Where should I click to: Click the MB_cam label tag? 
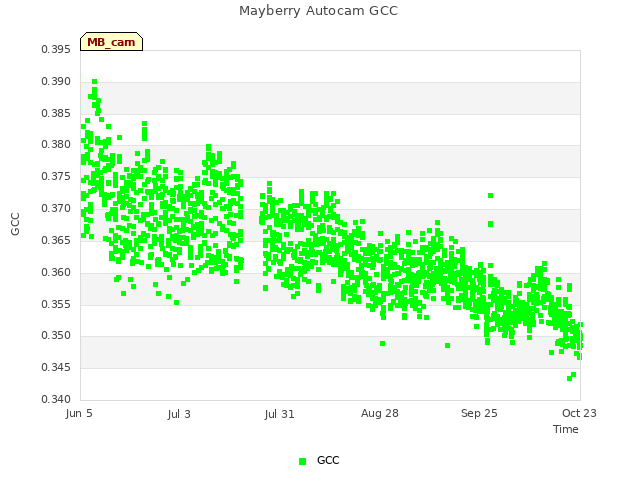click(111, 42)
